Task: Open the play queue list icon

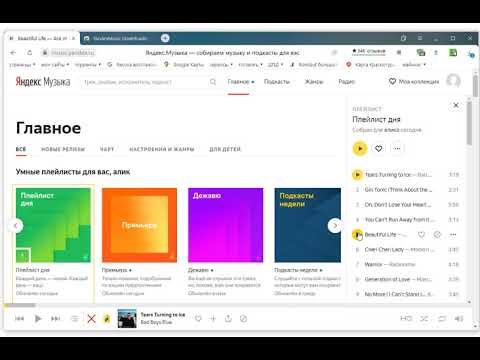Action: (x=75, y=319)
